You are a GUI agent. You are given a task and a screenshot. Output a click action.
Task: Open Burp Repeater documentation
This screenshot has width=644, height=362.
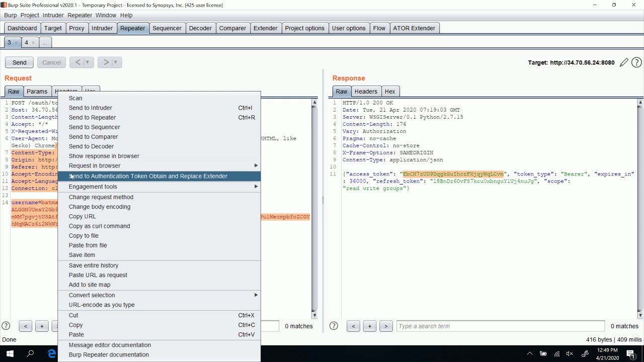click(159, 354)
